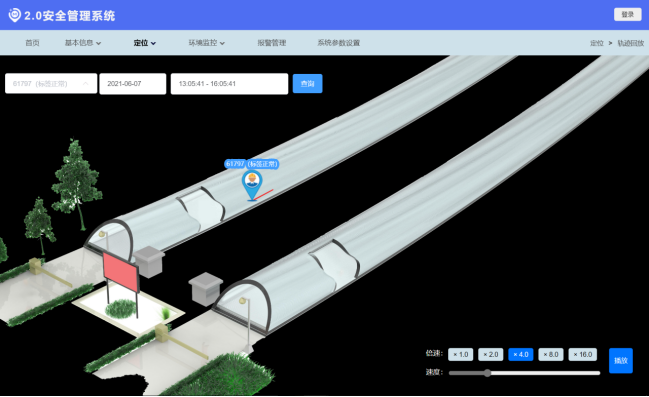Click the red billboard sign at entrance

pyautogui.click(x=120, y=272)
